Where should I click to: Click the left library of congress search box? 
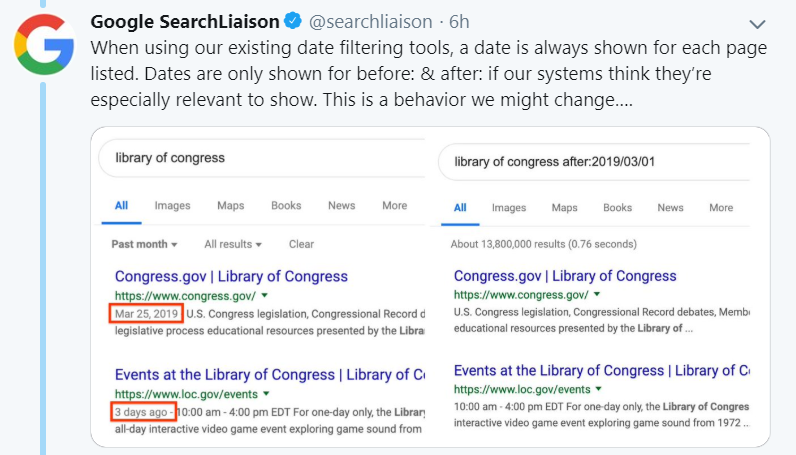click(x=262, y=158)
